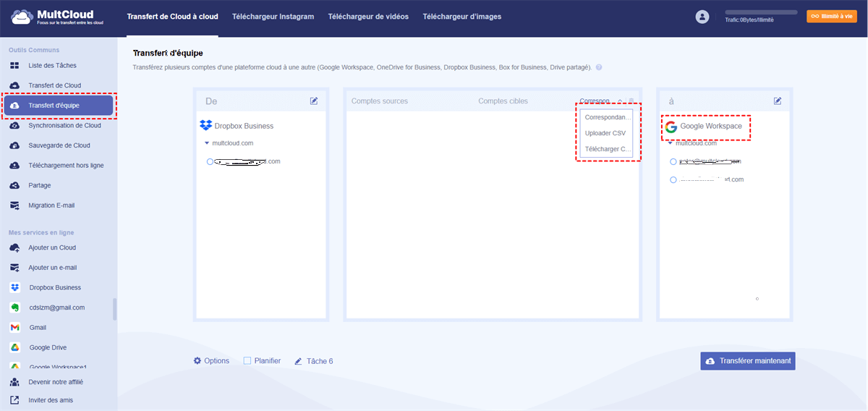The height and width of the screenshot is (411, 868).
Task: Click the Google logo in à panel
Action: pyautogui.click(x=671, y=127)
